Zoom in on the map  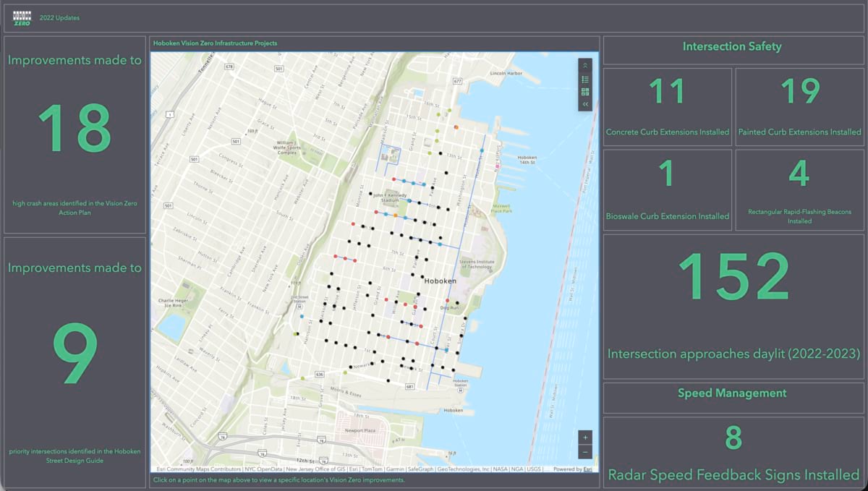[585, 437]
